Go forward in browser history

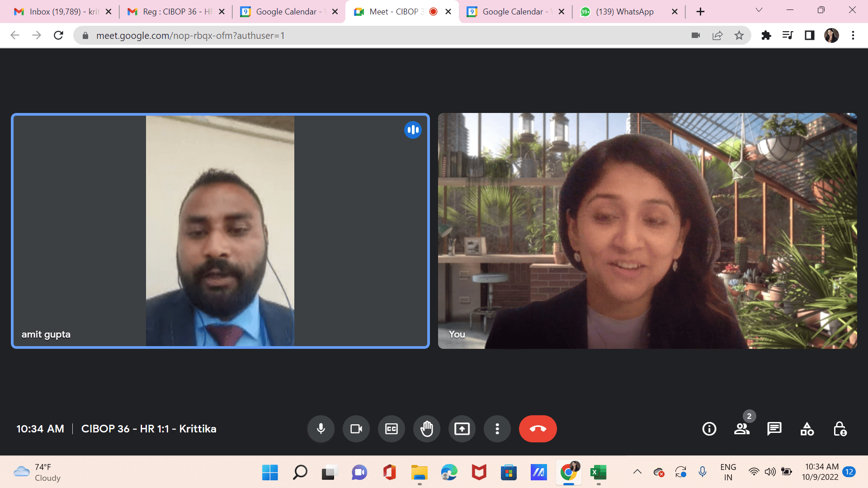[37, 35]
